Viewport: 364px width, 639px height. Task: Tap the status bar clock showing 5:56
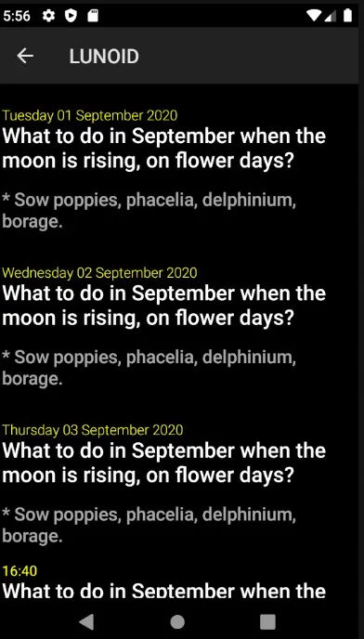click(x=17, y=16)
